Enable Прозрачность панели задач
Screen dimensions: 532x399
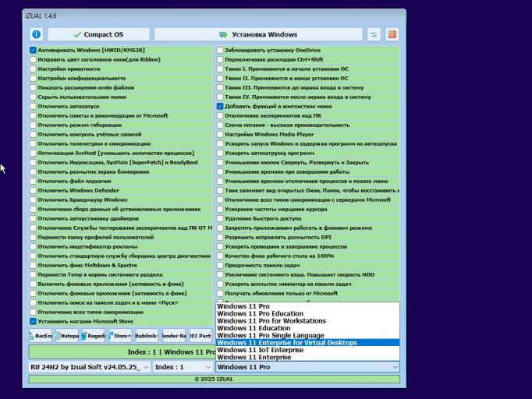pos(220,266)
